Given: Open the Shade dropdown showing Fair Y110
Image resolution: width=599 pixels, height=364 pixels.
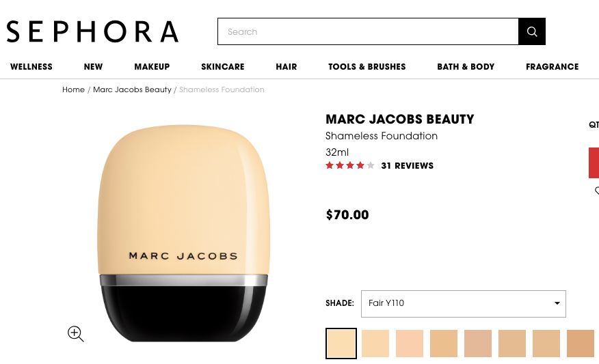Looking at the screenshot, I should point(464,304).
